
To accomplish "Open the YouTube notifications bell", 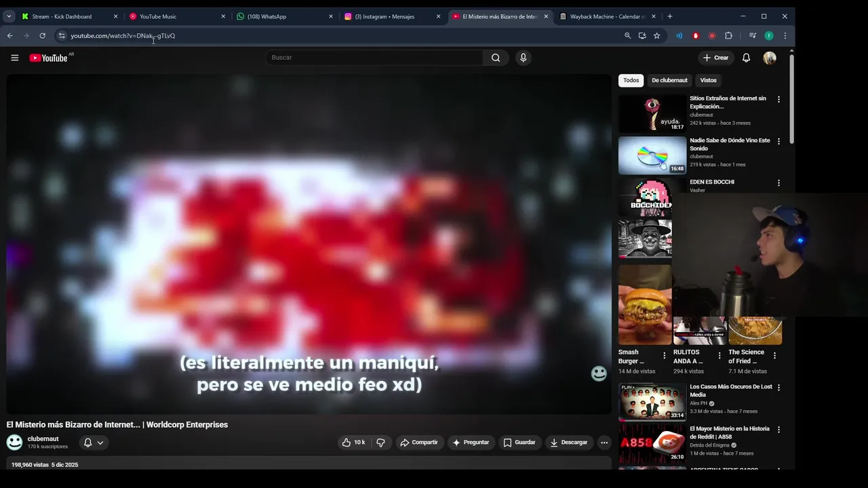I will (746, 58).
